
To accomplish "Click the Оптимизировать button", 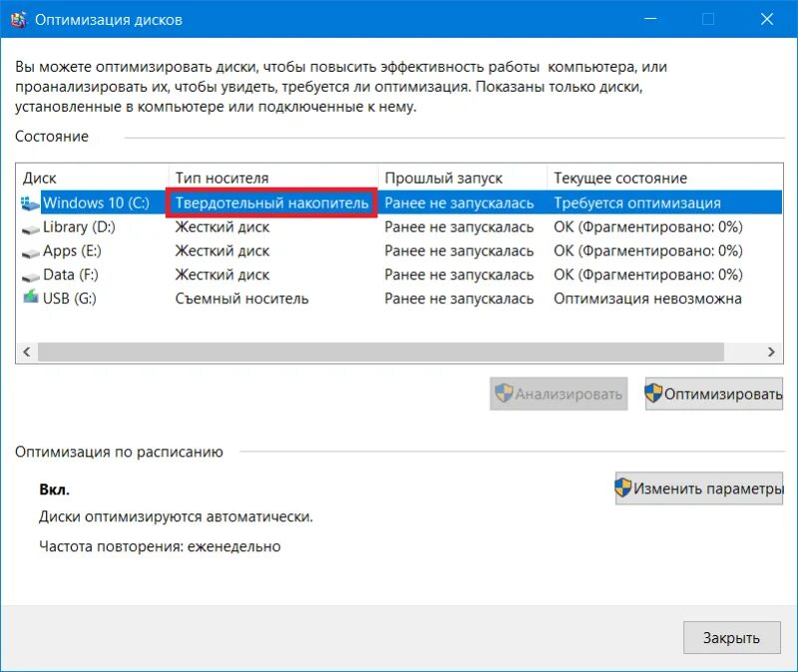I will pyautogui.click(x=714, y=394).
